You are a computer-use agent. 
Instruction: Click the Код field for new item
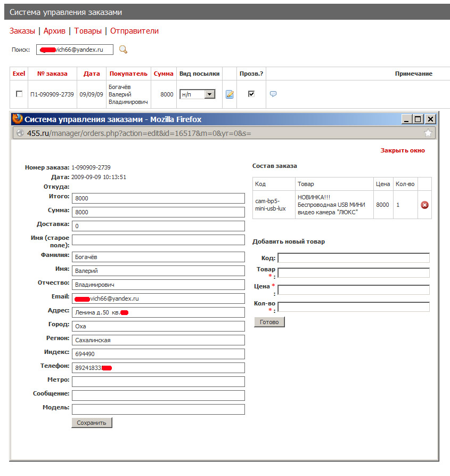tap(354, 258)
